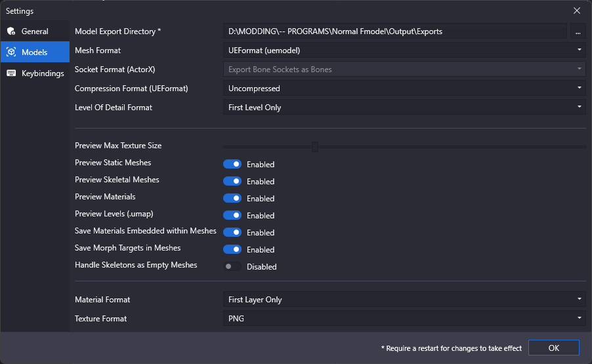This screenshot has width=592, height=364.
Task: Click the Models cube icon in sidebar
Action: tap(11, 52)
